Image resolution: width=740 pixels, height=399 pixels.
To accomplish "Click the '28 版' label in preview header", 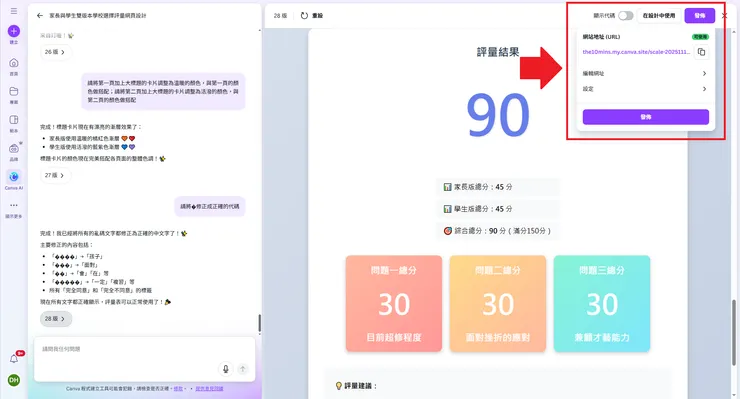I will (x=280, y=16).
